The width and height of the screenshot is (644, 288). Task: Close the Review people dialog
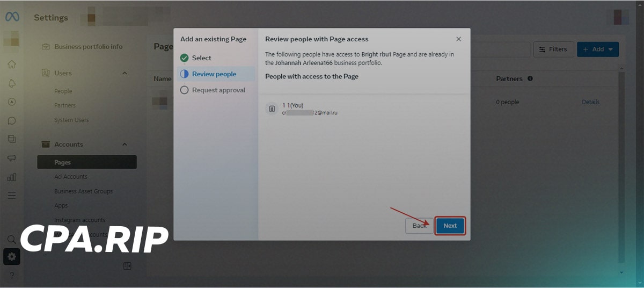458,39
